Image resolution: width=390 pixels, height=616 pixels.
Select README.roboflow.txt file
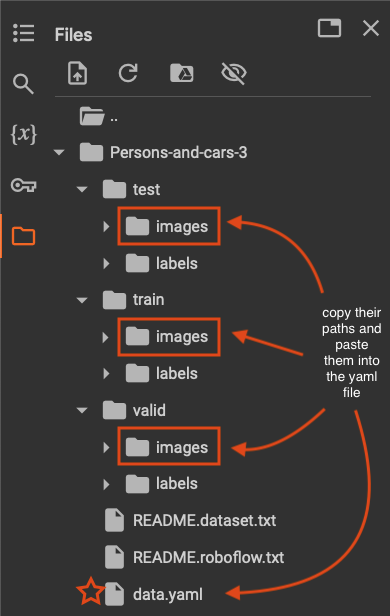click(x=194, y=557)
